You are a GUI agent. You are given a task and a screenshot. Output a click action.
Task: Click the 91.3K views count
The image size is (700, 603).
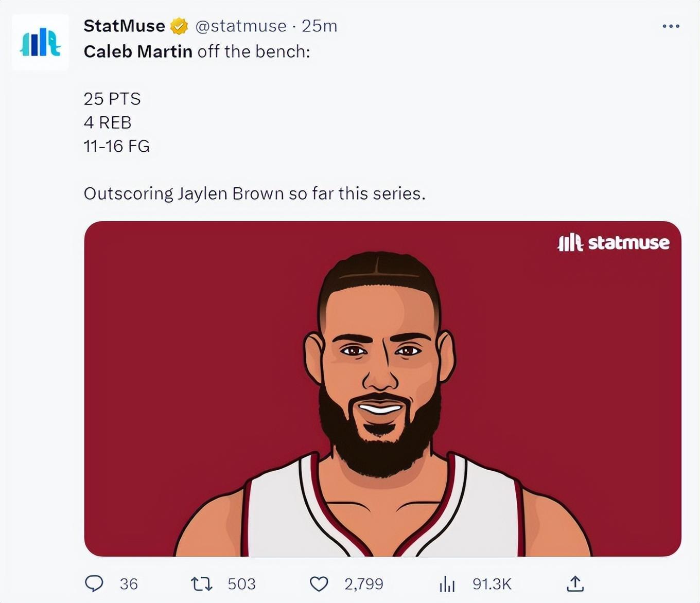coord(492,584)
